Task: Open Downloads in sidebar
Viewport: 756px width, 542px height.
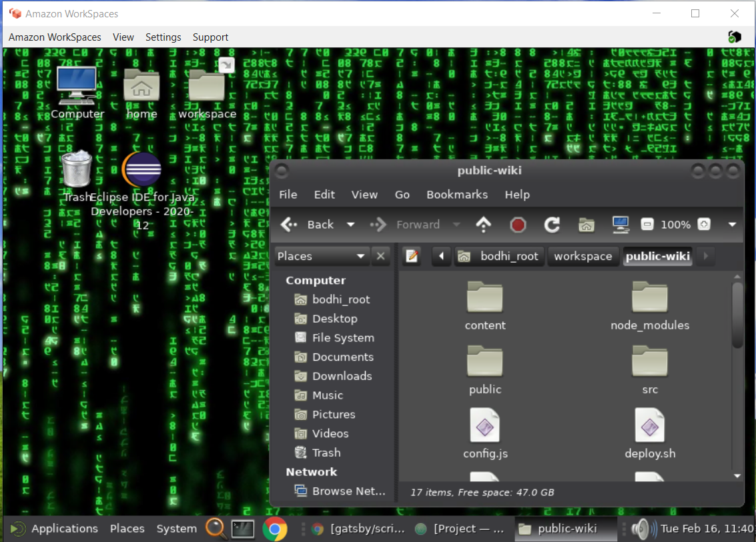Action: pyautogui.click(x=333, y=376)
